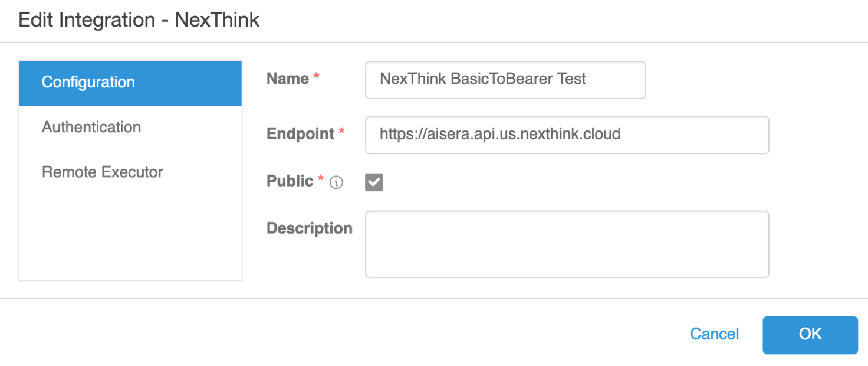Click the Cancel link
Image resolution: width=868 pixels, height=366 pixels.
(x=714, y=334)
